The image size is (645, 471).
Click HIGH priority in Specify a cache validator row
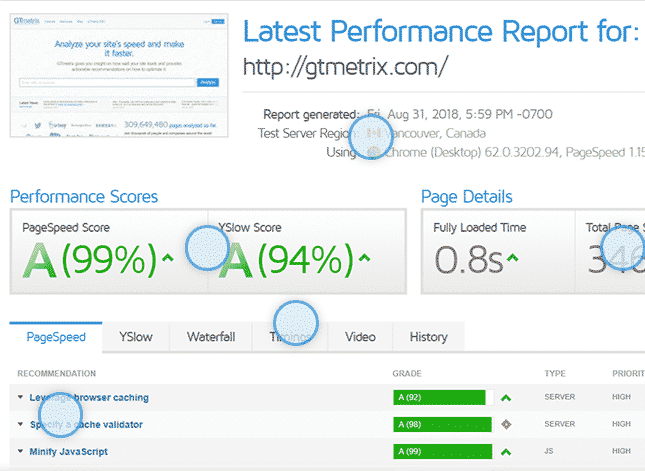click(621, 424)
